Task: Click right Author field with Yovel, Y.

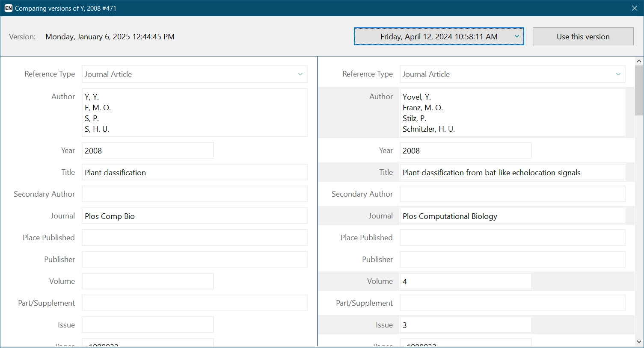Action: click(x=513, y=112)
